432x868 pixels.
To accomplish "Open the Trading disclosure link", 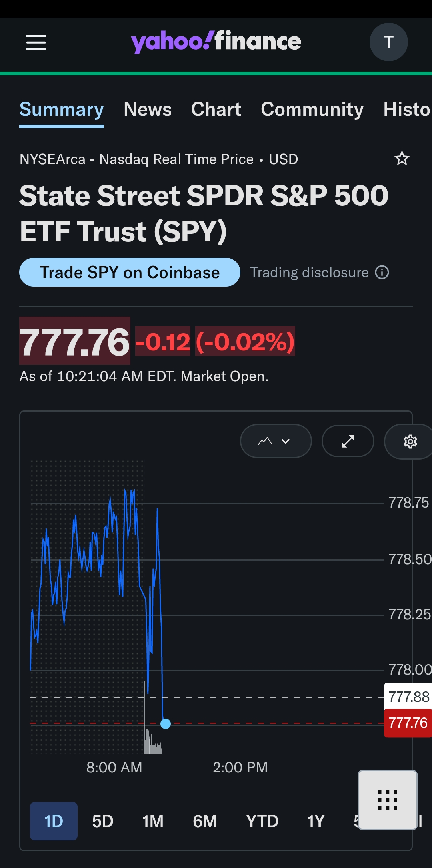I will pos(309,273).
